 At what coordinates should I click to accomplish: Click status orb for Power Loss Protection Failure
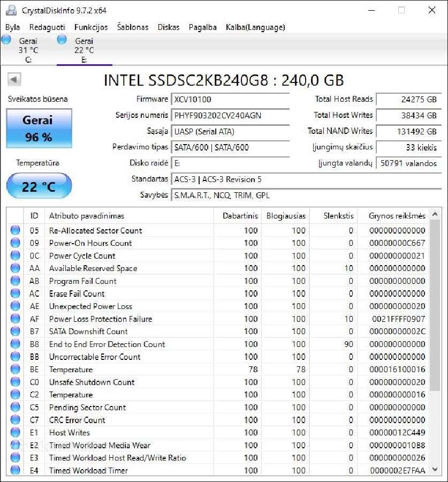click(15, 319)
